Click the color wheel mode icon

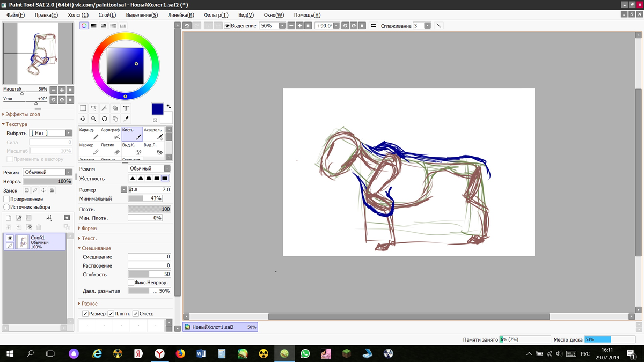pos(84,26)
